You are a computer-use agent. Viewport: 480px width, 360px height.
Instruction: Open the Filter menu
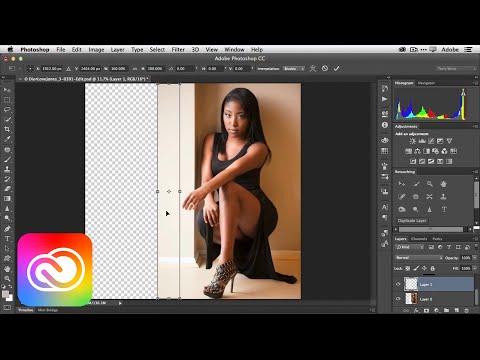(x=178, y=49)
